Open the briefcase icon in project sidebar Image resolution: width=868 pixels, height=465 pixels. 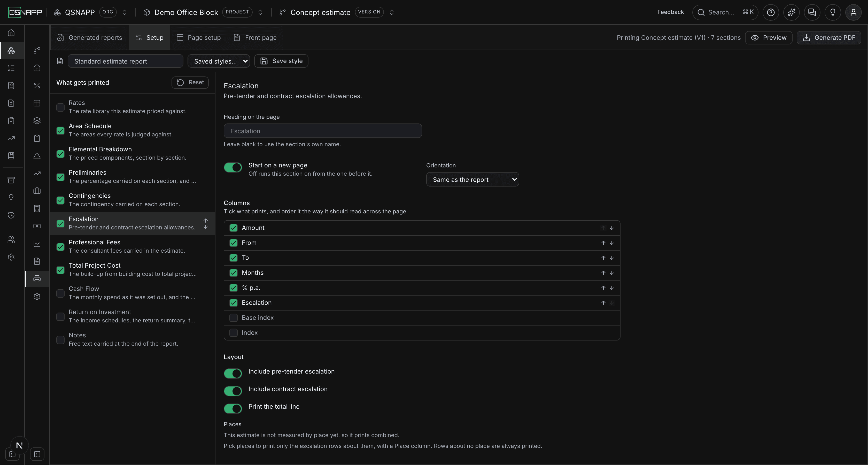[x=37, y=191]
